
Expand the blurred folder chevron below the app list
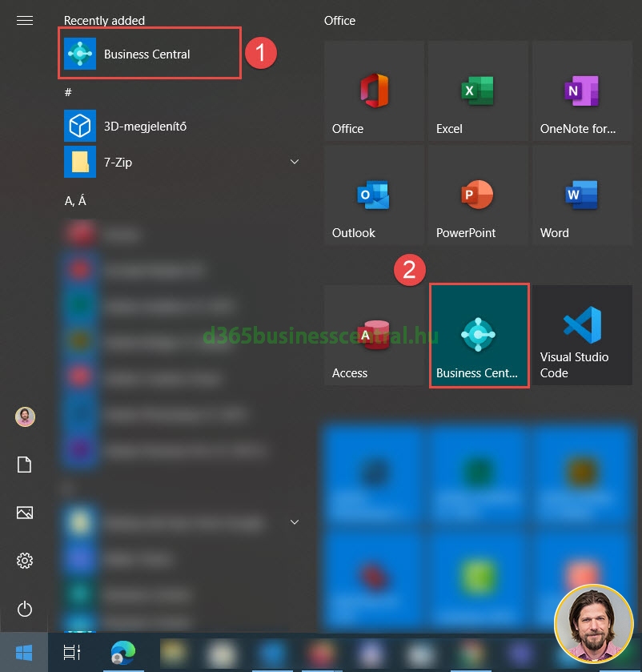(294, 522)
